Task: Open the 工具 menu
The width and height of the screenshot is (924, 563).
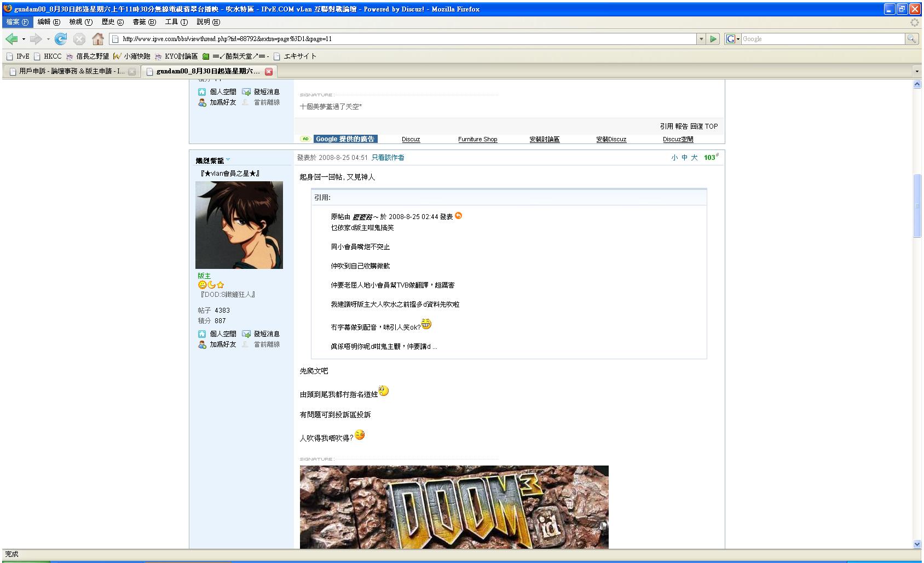Action: click(x=176, y=22)
